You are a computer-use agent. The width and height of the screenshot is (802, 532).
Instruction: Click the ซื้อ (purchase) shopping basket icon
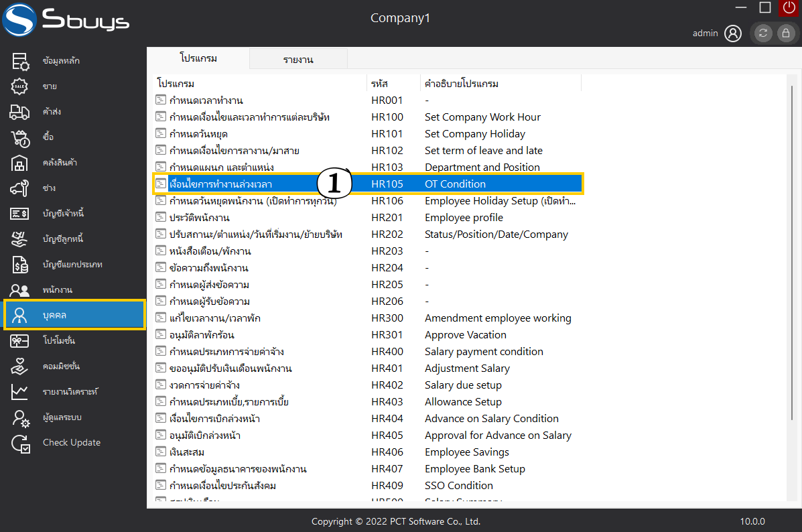[20, 137]
